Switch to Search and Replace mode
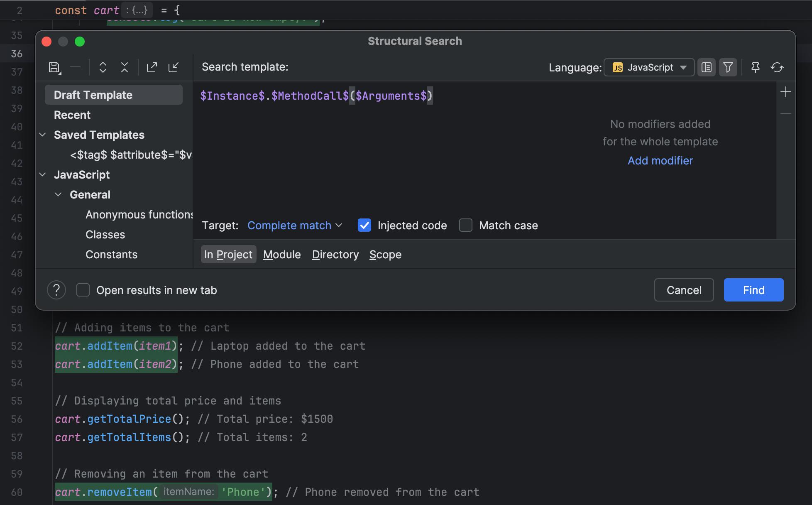Image resolution: width=812 pixels, height=505 pixels. tap(706, 67)
